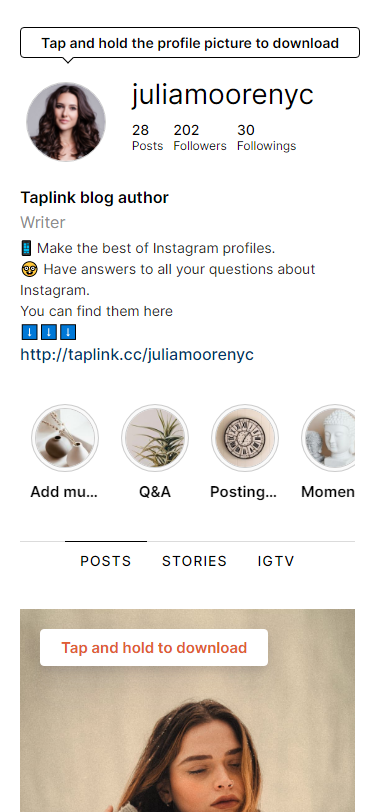Switch to the IGTV tab
Viewport: 375px width, 812px height.
pos(276,561)
